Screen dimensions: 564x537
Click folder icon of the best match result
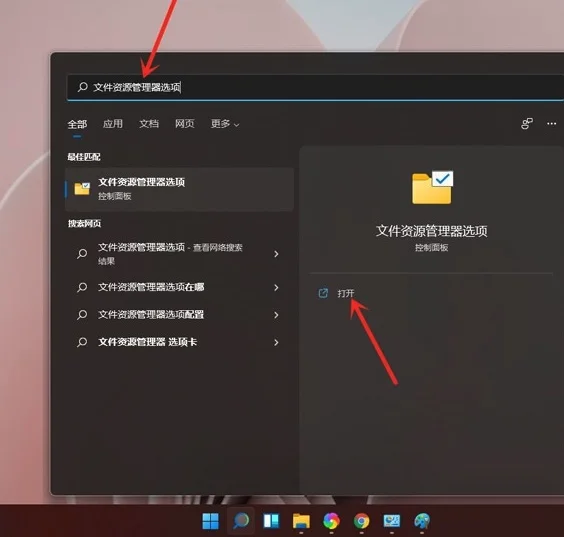tap(82, 189)
